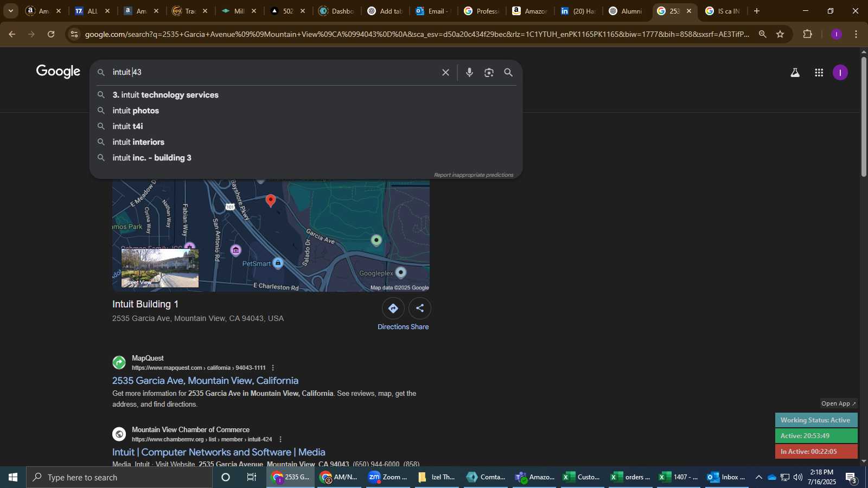Viewport: 868px width, 488px height.
Task: View site information icon in address bar
Action: 74,34
